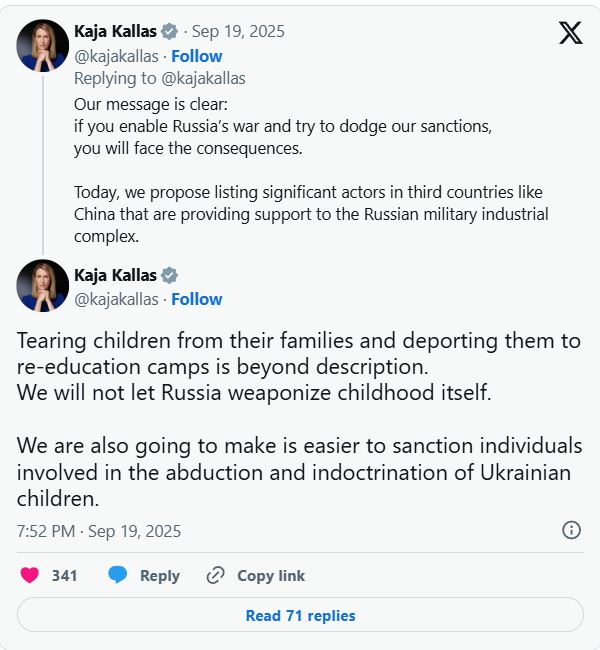Screen dimensions: 600x650
Task: Click the 'Replying to @kajakallas' text
Action: [160, 78]
